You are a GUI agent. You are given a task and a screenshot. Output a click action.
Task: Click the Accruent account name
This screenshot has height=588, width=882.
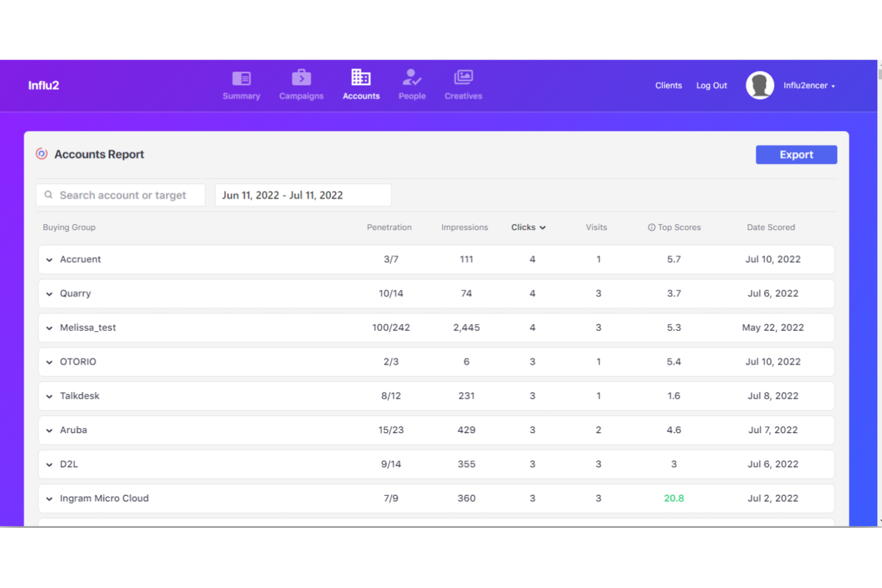80,259
